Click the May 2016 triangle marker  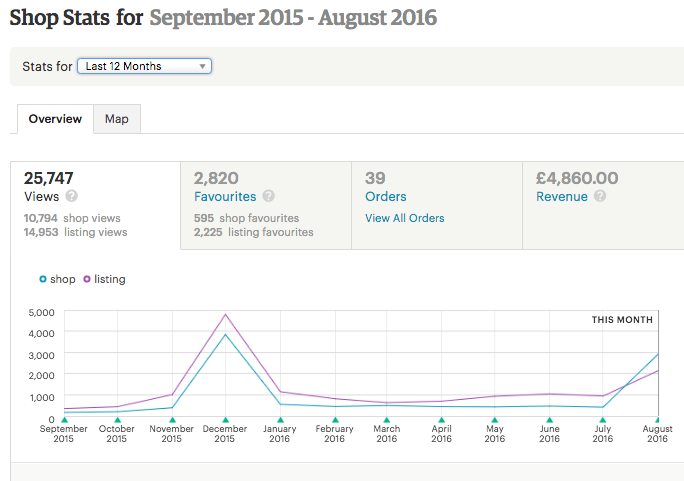(495, 420)
